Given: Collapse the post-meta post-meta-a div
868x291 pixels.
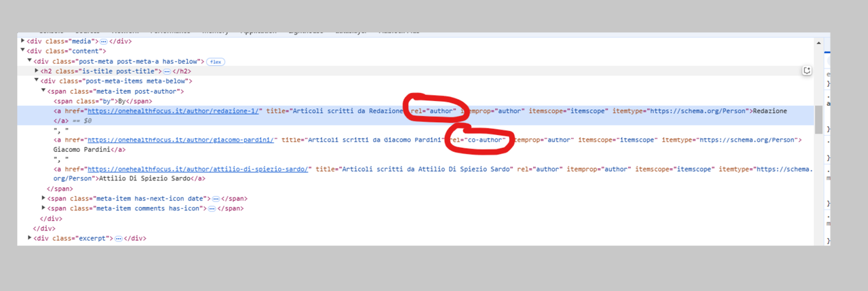Looking at the screenshot, I should tap(30, 61).
